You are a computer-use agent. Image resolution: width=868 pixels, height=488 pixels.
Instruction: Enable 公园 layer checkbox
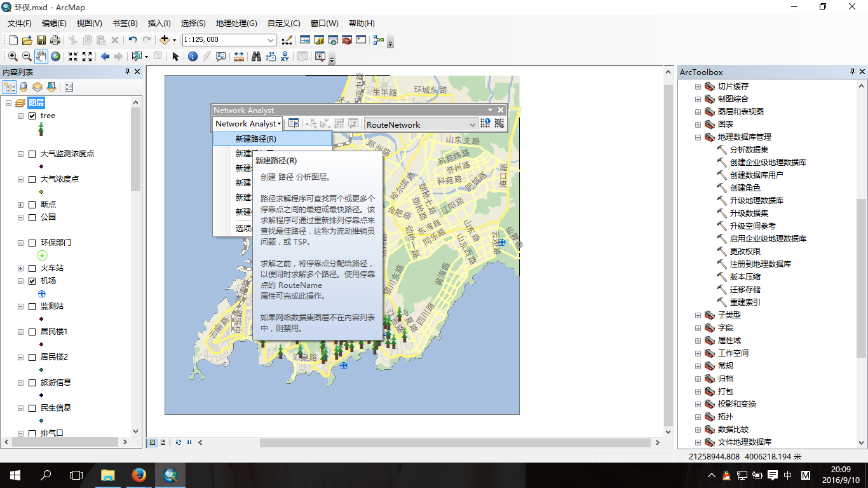[32, 217]
